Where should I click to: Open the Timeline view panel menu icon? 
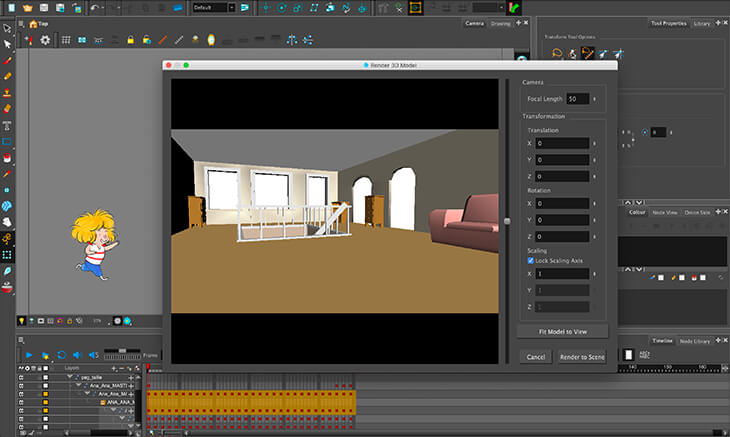(21, 340)
